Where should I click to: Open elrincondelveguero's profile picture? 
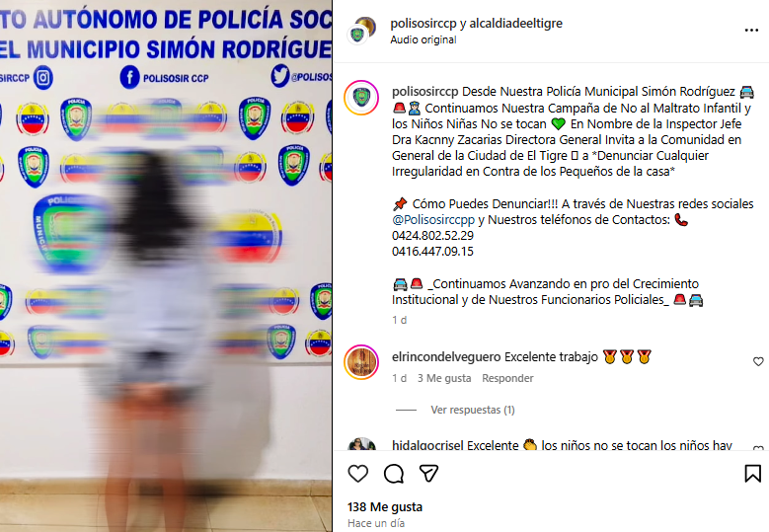click(361, 362)
